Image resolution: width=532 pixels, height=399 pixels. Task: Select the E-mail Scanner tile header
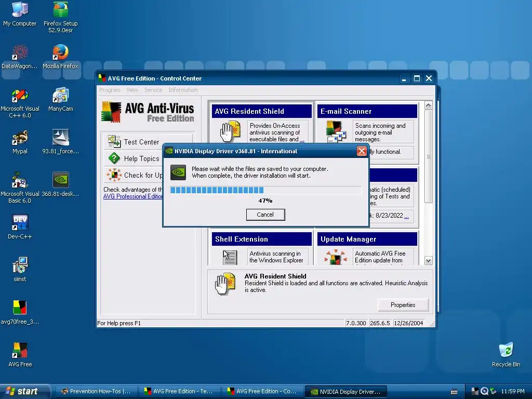point(367,111)
